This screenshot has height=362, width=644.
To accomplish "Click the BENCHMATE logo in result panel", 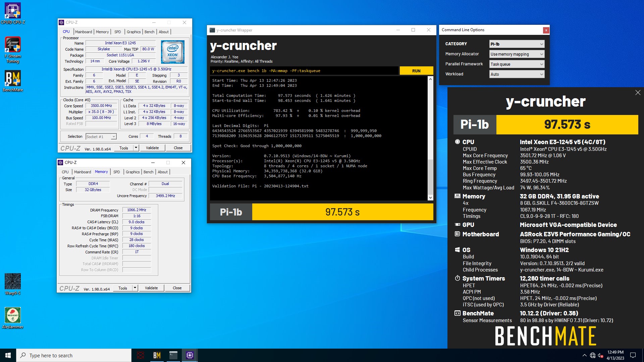I will tap(545, 336).
